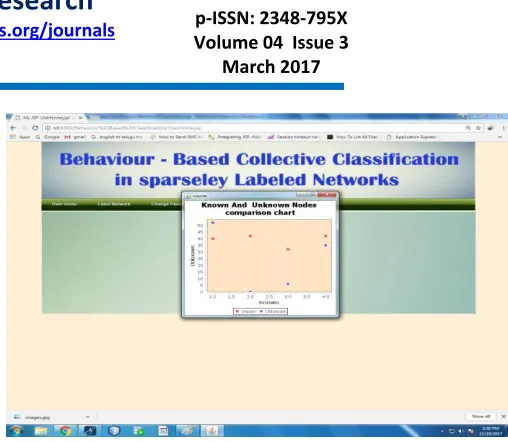Open the User Home menu item
Image resolution: width=508 pixels, height=442 pixels.
(x=64, y=204)
